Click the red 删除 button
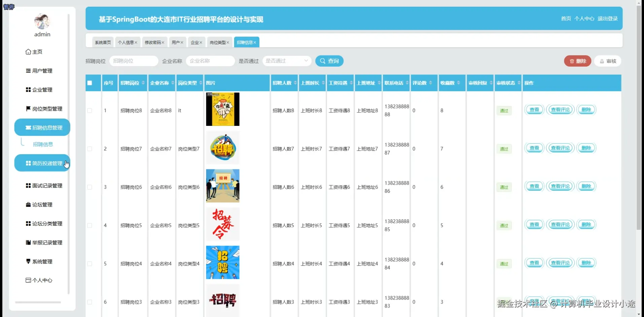The height and width of the screenshot is (317, 644). 578,61
